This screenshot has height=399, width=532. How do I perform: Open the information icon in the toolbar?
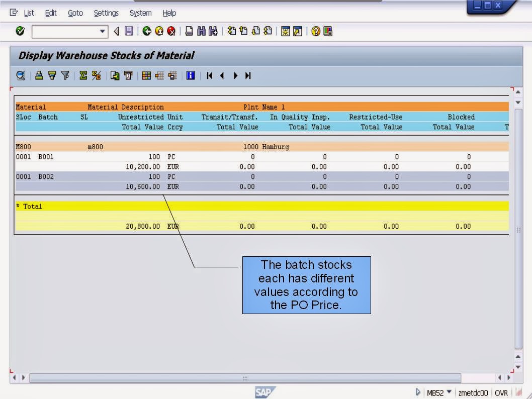click(x=190, y=75)
